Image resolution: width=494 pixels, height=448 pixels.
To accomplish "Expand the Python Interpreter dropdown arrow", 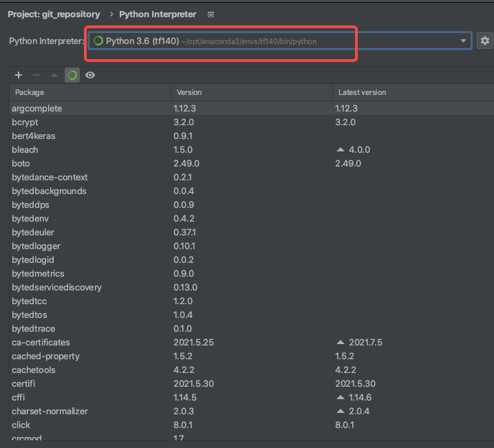I will pos(463,41).
